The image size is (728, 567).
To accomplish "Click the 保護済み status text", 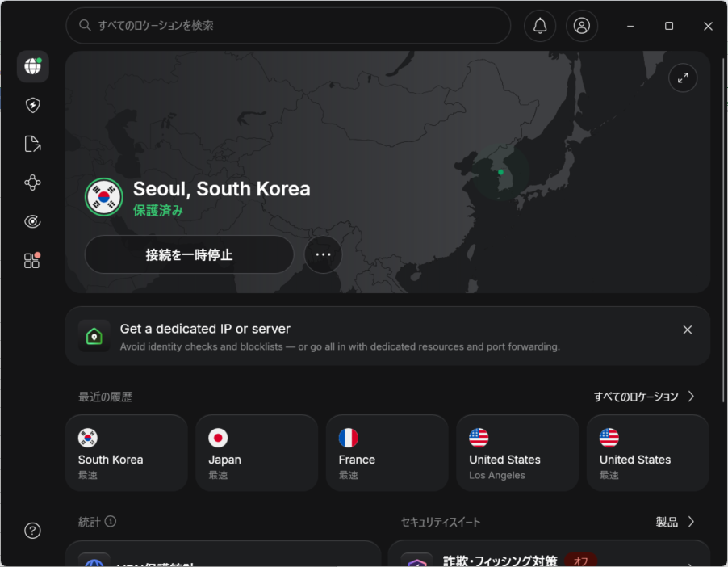I will (158, 211).
